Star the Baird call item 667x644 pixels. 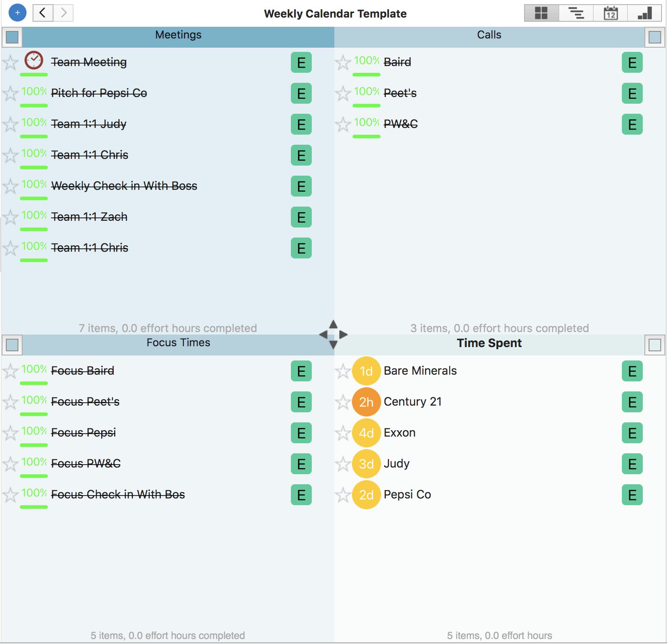(343, 63)
